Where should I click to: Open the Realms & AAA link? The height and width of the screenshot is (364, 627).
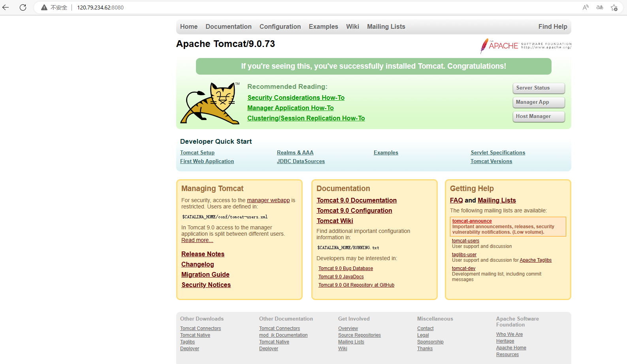[295, 152]
